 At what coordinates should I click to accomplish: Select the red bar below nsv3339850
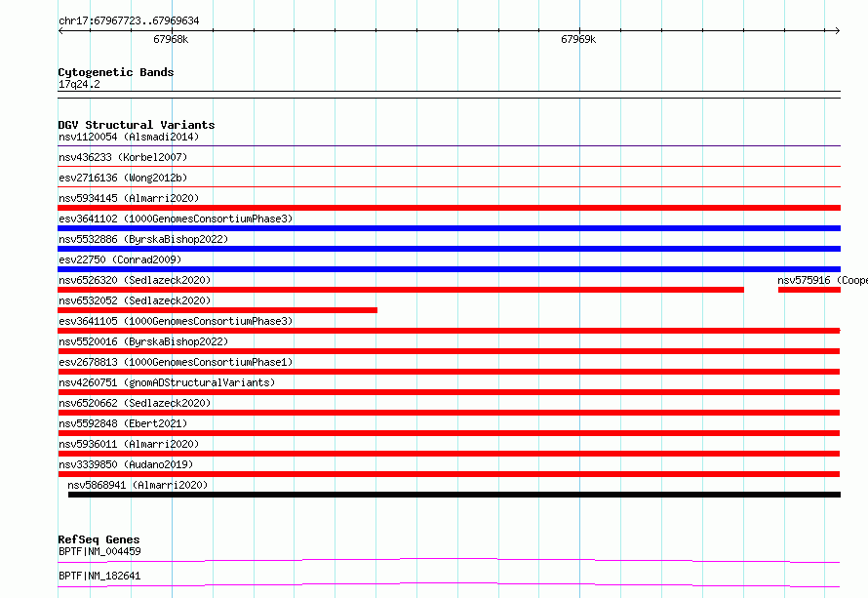coord(449,474)
